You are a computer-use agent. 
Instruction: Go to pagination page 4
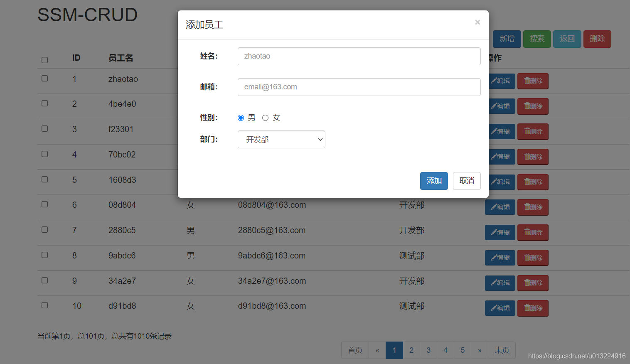445,350
